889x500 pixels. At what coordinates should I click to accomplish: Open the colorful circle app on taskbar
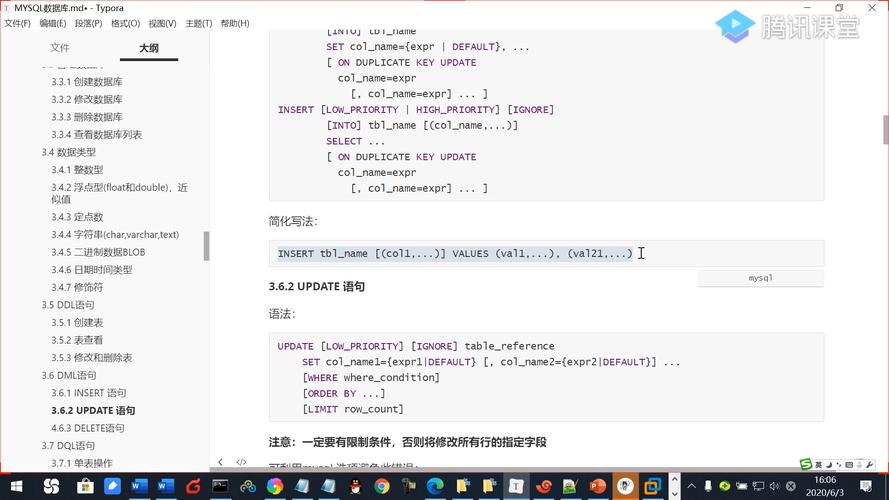click(x=275, y=486)
